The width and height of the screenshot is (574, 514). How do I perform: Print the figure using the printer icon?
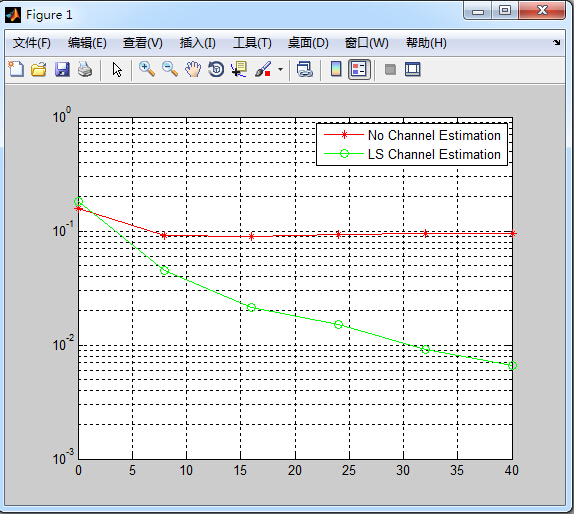point(85,69)
